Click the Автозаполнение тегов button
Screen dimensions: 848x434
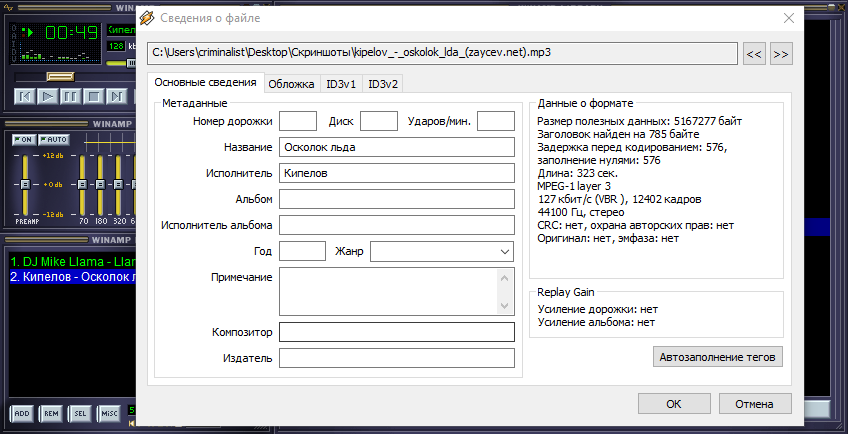coord(717,357)
